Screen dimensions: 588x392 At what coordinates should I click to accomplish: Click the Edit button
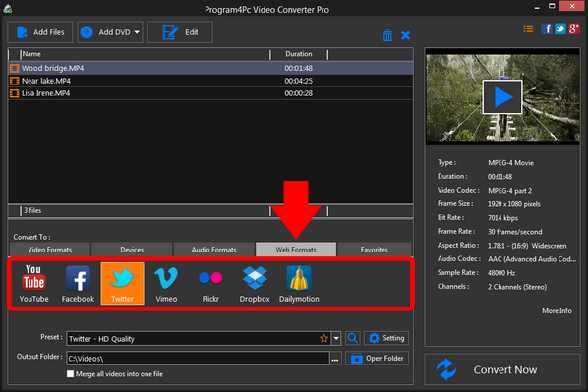180,32
